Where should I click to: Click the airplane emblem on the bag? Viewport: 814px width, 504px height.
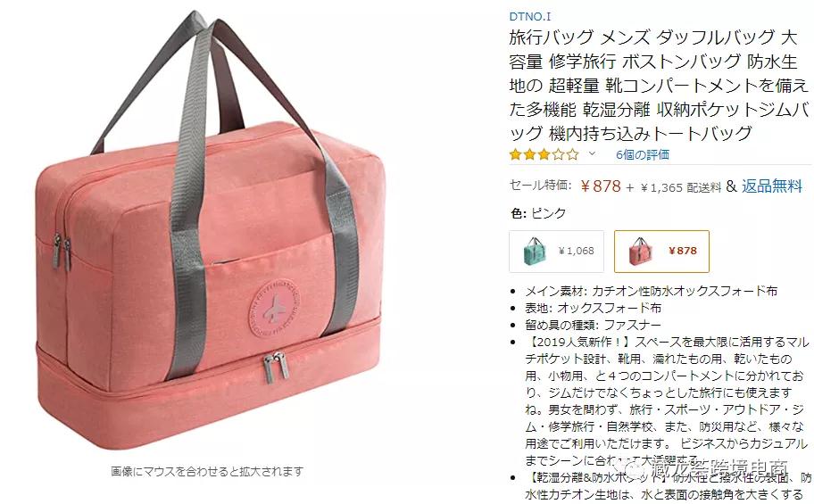[275, 308]
